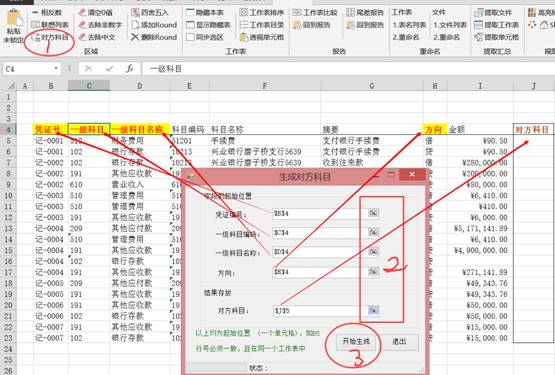The image size is (555, 375).
Task: Click 删除Round in the ribbon
Action: (154, 37)
